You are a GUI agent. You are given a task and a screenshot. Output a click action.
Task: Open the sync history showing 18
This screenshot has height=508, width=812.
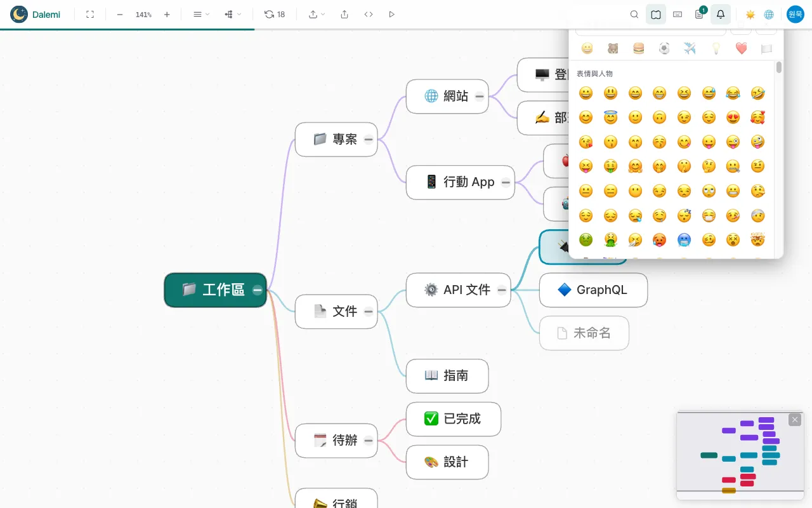pyautogui.click(x=275, y=14)
